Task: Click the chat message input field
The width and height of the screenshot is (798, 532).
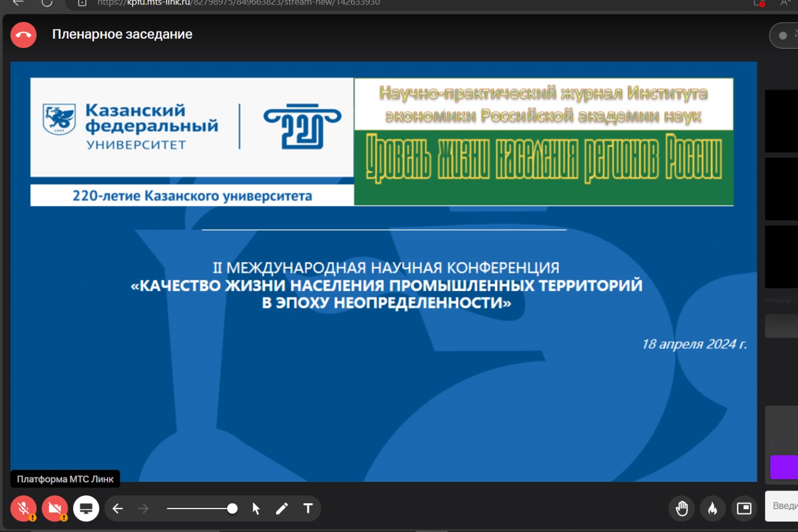Action: click(784, 506)
